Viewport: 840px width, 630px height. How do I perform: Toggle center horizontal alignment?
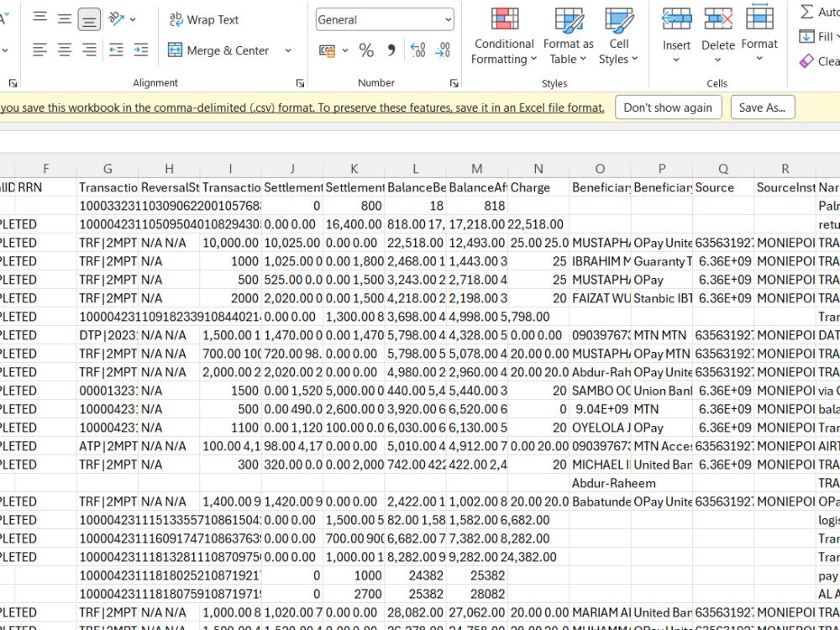64,50
